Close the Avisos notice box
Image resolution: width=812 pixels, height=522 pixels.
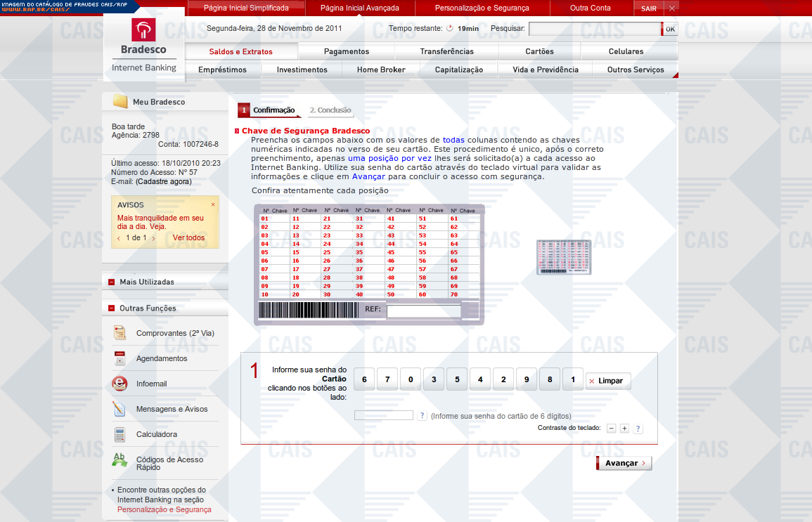pyautogui.click(x=213, y=204)
